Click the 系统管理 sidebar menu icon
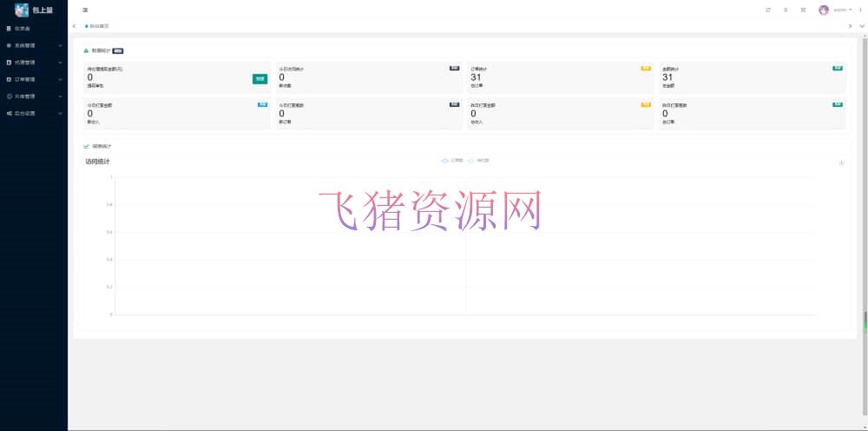The image size is (868, 431). [9, 45]
